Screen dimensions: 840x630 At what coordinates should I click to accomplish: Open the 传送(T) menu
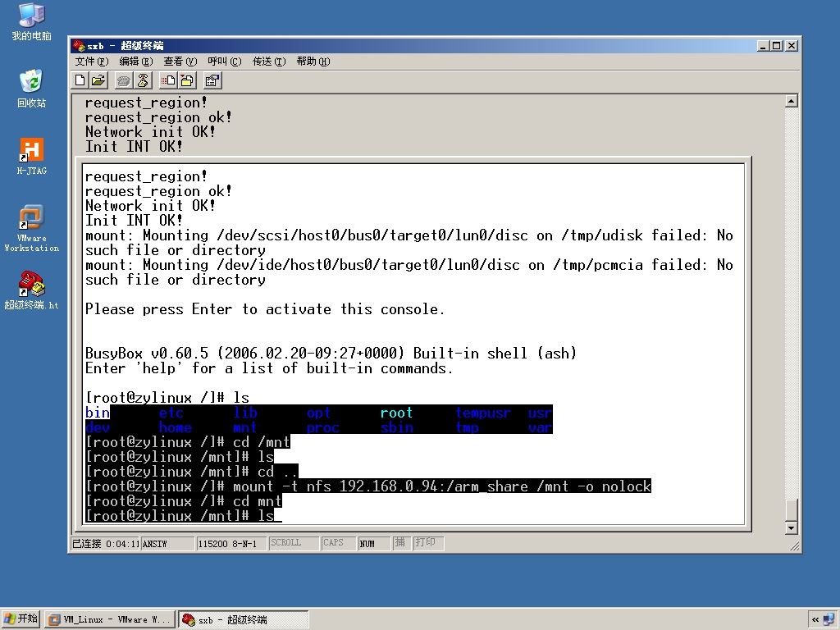coord(269,61)
